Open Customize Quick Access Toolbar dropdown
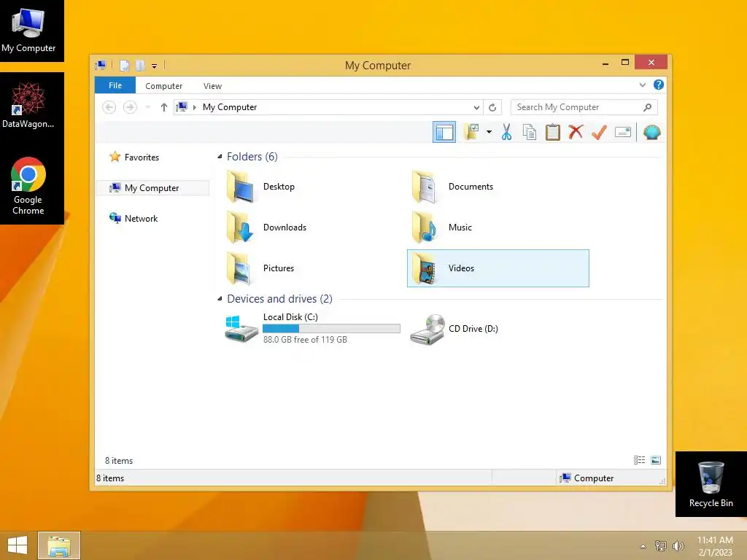This screenshot has height=560, width=747. click(155, 66)
